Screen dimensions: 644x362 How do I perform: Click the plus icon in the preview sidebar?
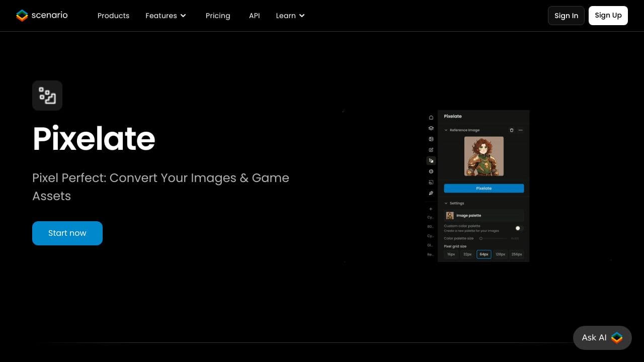pos(431,209)
